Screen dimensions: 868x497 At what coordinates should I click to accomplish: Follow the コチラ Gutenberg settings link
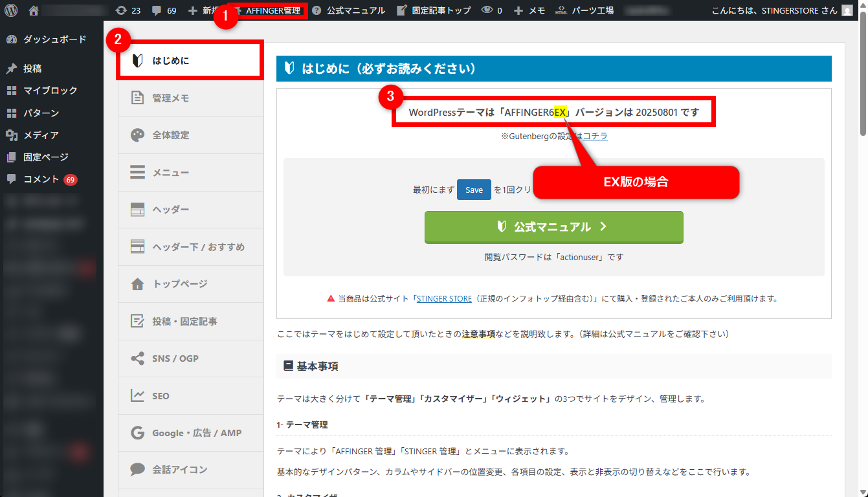pos(595,136)
